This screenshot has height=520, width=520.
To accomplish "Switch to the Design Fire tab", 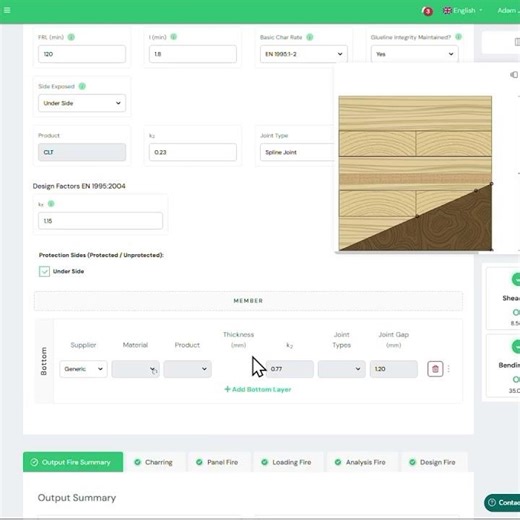I will click(x=434, y=462).
